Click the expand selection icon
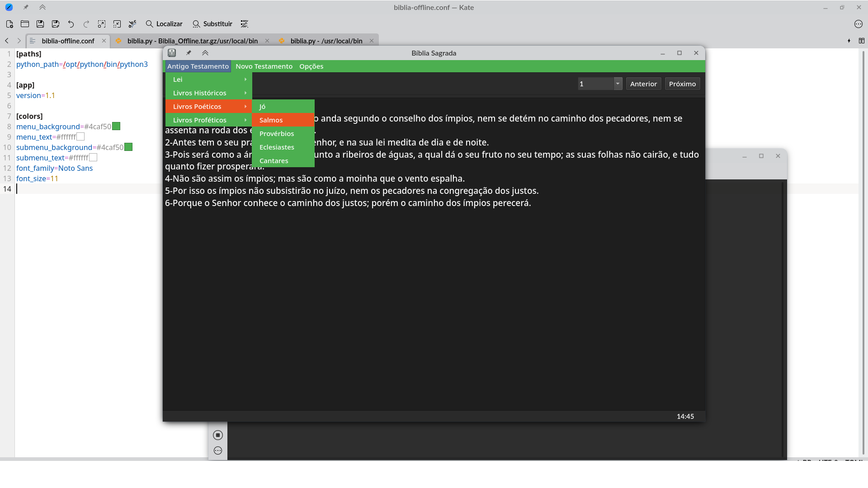The width and height of the screenshot is (868, 488). pyautogui.click(x=102, y=24)
